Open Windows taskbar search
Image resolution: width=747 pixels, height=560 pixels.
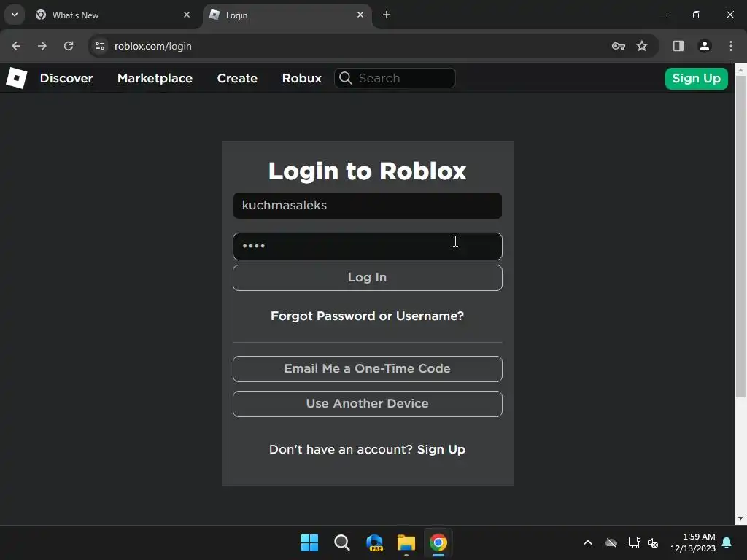tap(341, 542)
